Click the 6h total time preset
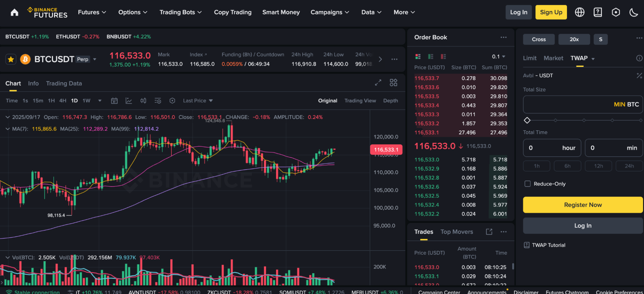Image resolution: width=644 pixels, height=294 pixels. coord(568,166)
